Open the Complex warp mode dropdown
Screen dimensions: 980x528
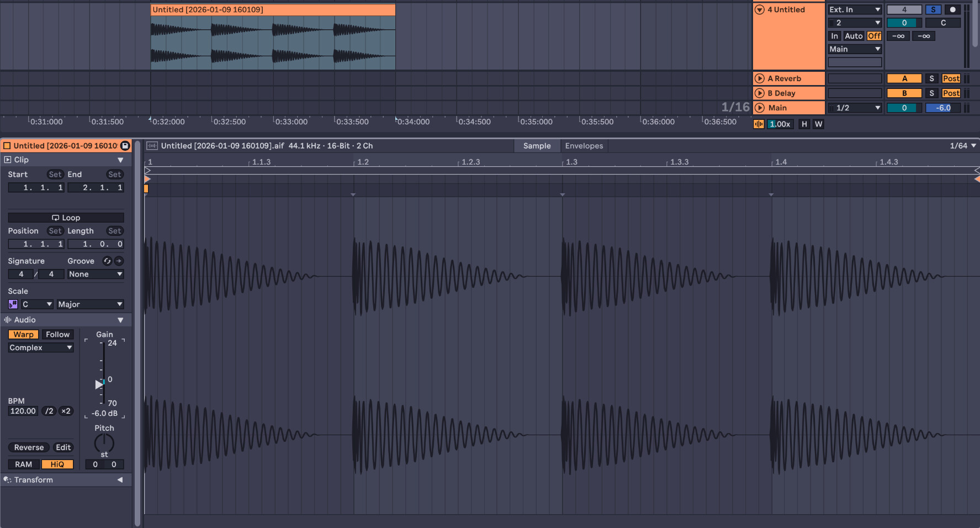tap(41, 348)
